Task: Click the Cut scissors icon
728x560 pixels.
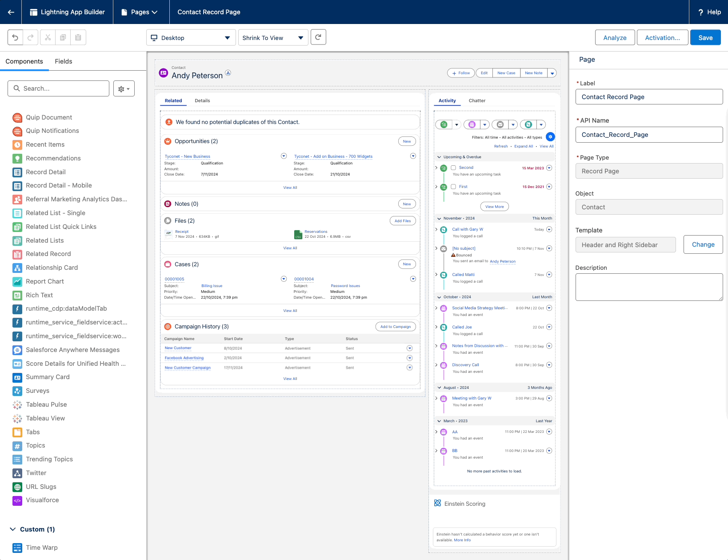Action: [x=48, y=37]
